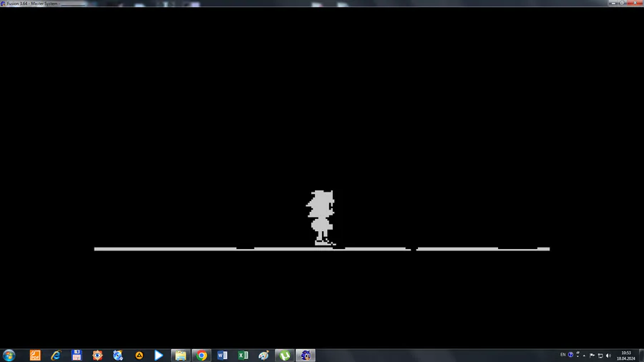The width and height of the screenshot is (644, 362).
Task: Launch the Paint palette icon in taskbar
Action: pos(263,355)
